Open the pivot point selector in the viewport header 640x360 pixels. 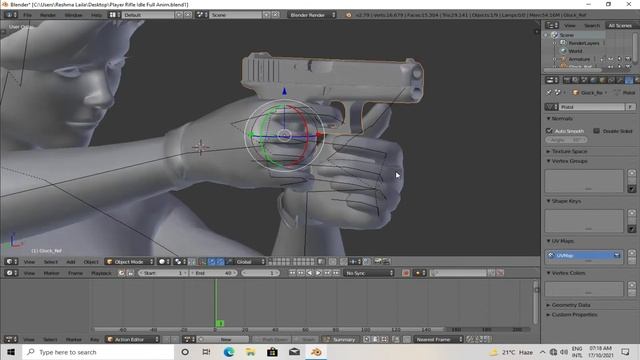click(179, 262)
